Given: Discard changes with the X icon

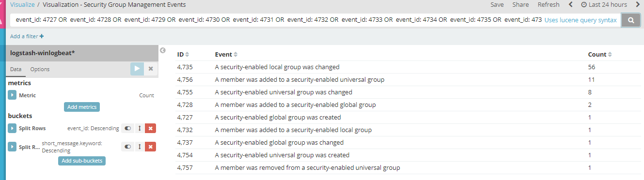Looking at the screenshot, I should [151, 69].
